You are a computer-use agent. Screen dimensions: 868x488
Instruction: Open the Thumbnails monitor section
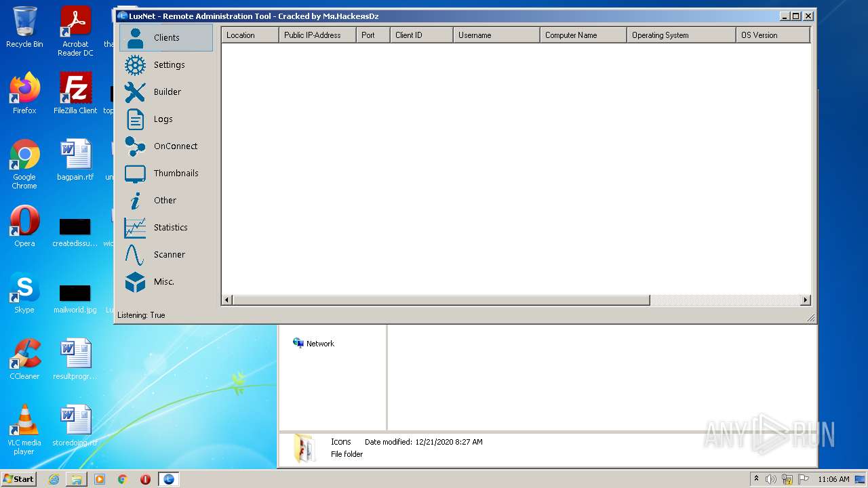(166, 174)
